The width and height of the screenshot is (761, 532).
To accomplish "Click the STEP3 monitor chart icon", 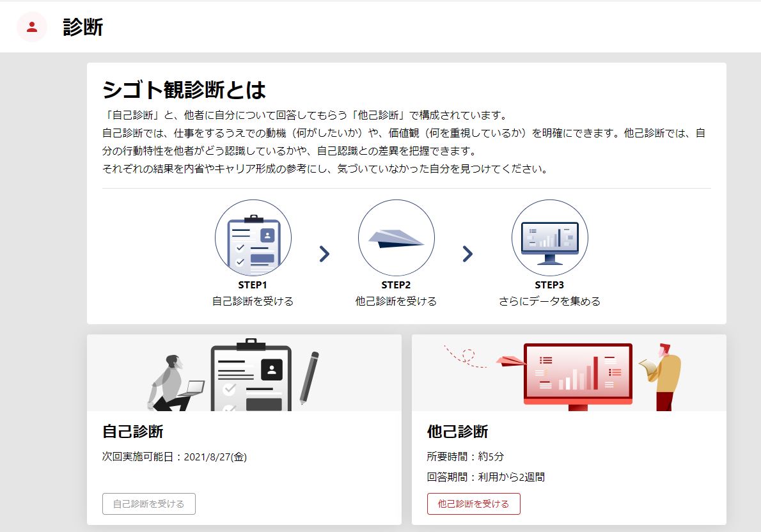I will [549, 238].
